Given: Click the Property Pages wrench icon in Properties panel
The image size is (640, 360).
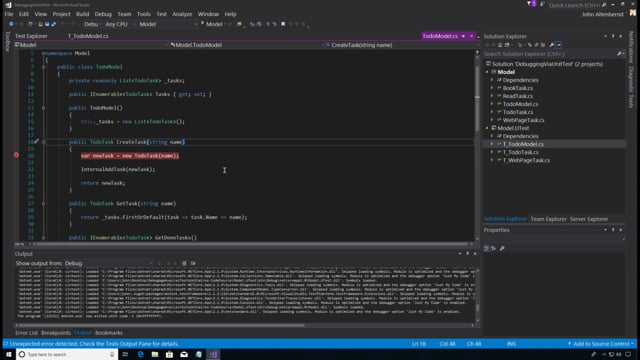Looking at the screenshot, I should click(502, 248).
